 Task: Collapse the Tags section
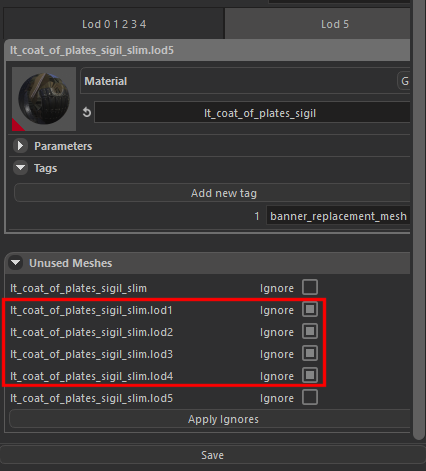[20, 168]
